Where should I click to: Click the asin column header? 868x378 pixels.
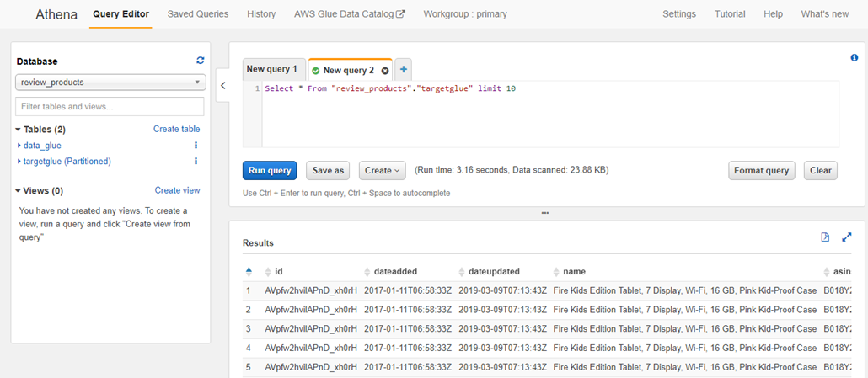pyautogui.click(x=841, y=271)
